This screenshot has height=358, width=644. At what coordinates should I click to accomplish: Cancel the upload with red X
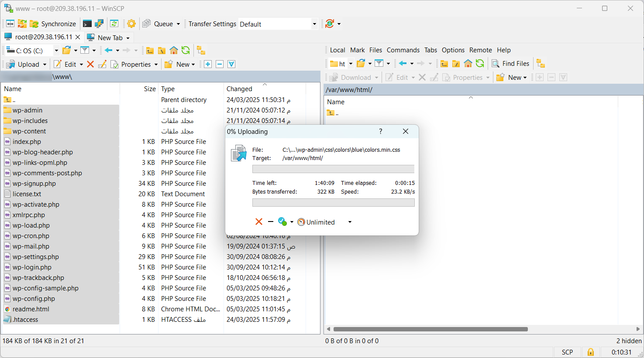pyautogui.click(x=259, y=222)
